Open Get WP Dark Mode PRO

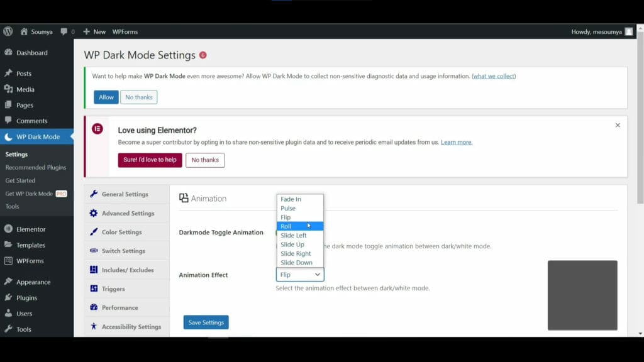[36, 194]
